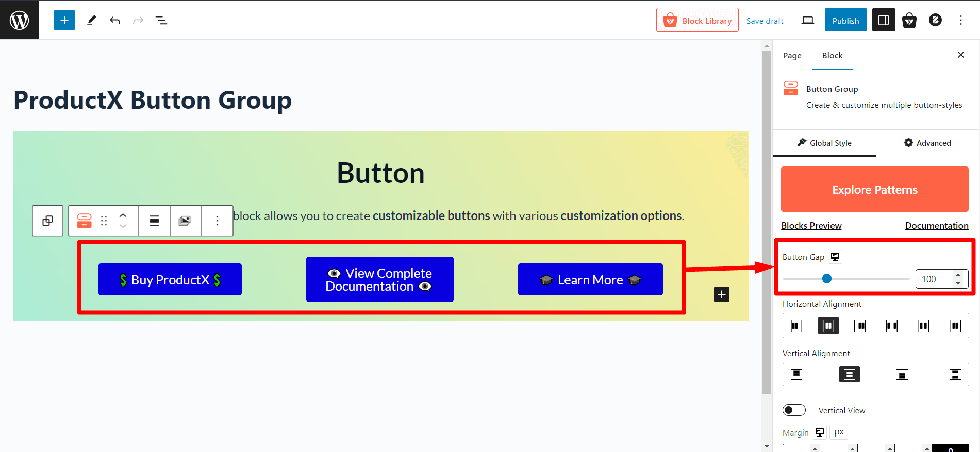Open the document list view

161,20
